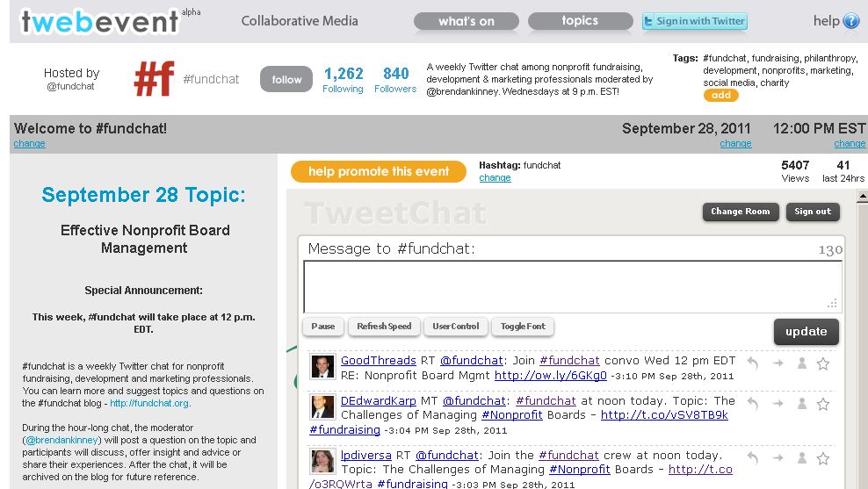Open the what's on tab
The image size is (868, 489).
click(467, 21)
